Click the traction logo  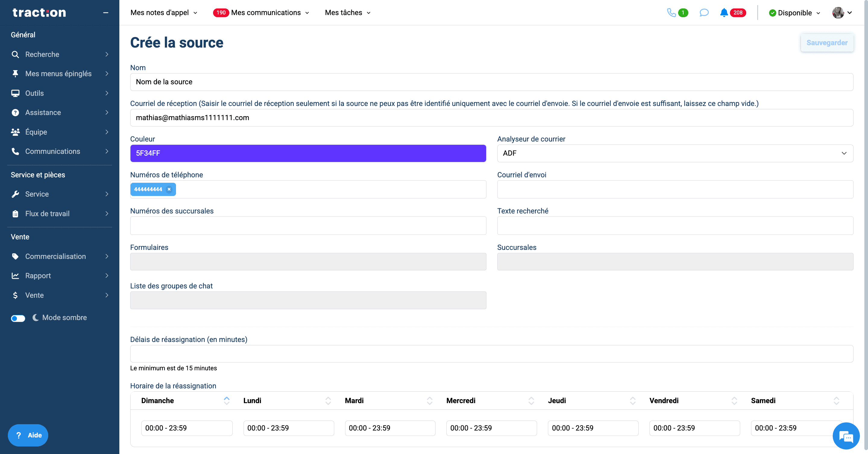pos(39,13)
